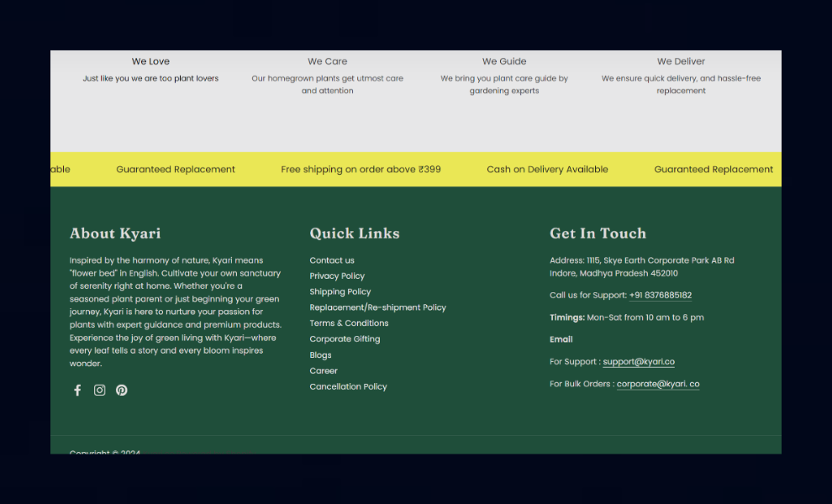Go to the Career page
Screen dimensions: 832x504
324,370
